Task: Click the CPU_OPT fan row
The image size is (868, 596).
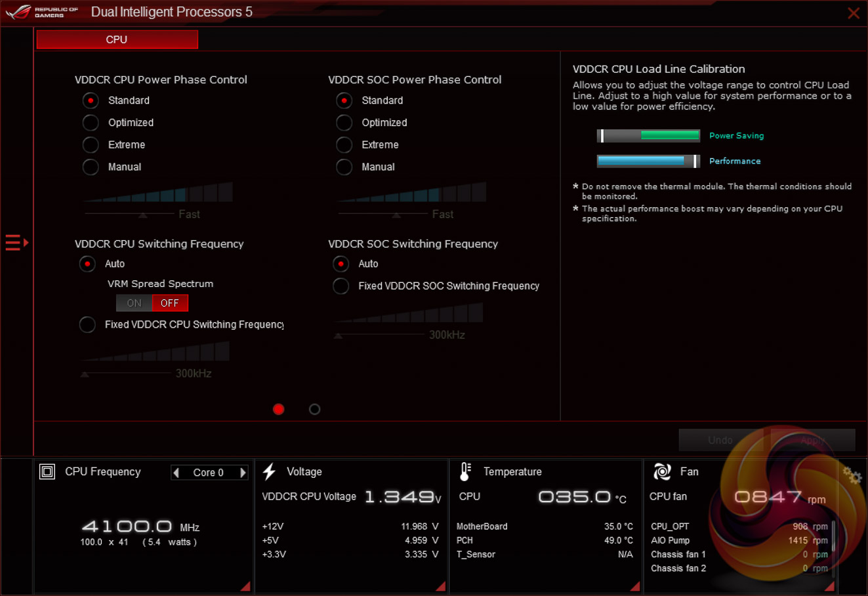Action: point(739,526)
